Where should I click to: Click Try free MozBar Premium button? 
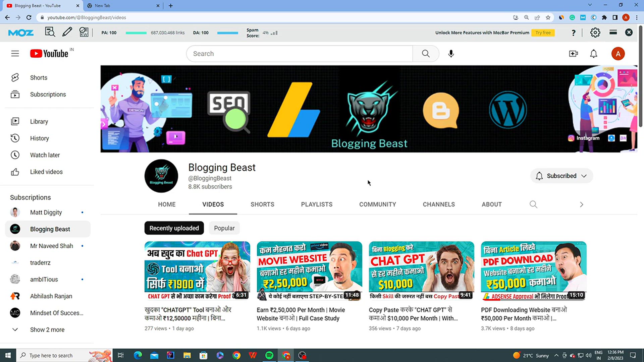pyautogui.click(x=543, y=33)
